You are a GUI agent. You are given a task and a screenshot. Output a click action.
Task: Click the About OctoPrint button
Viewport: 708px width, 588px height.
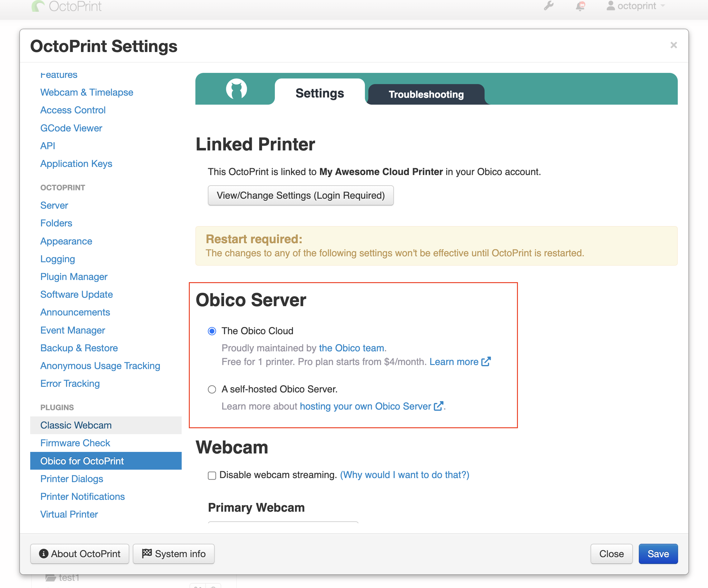pos(79,554)
